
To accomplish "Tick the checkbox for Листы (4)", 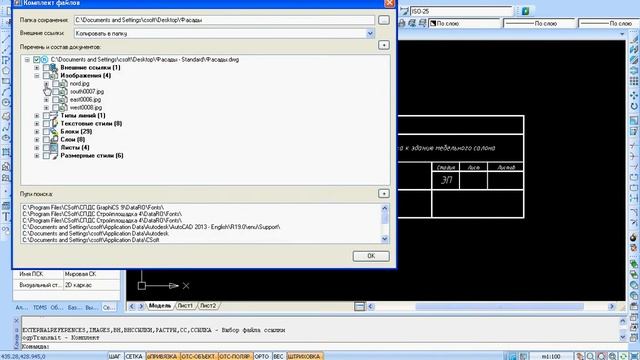I will tap(46, 148).
